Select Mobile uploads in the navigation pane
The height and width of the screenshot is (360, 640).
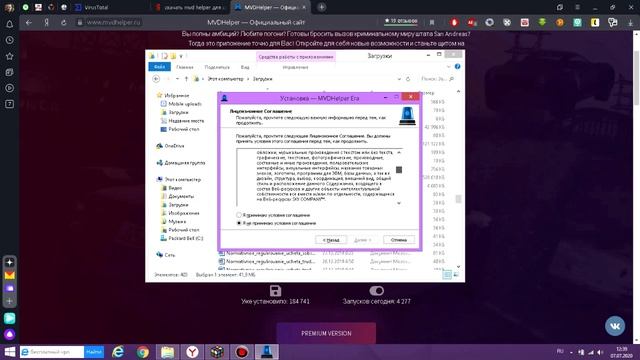[185, 104]
